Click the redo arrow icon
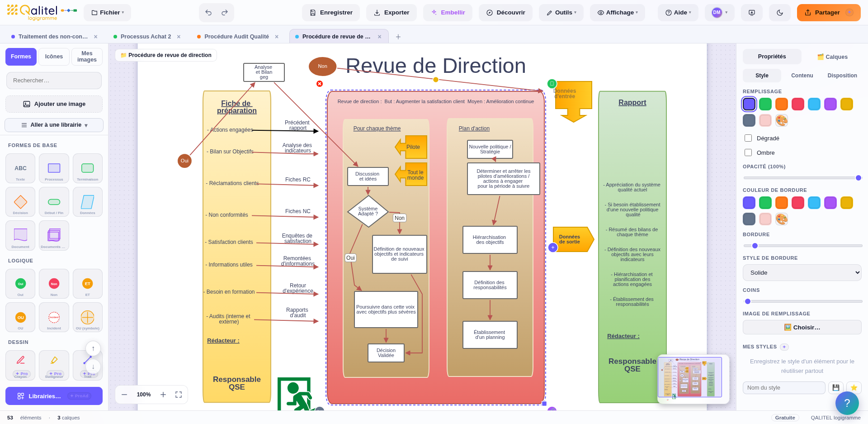 point(225,13)
